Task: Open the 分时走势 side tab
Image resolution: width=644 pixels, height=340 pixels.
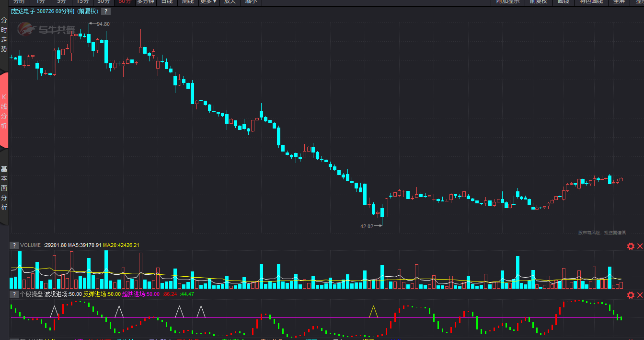Action: click(4, 35)
